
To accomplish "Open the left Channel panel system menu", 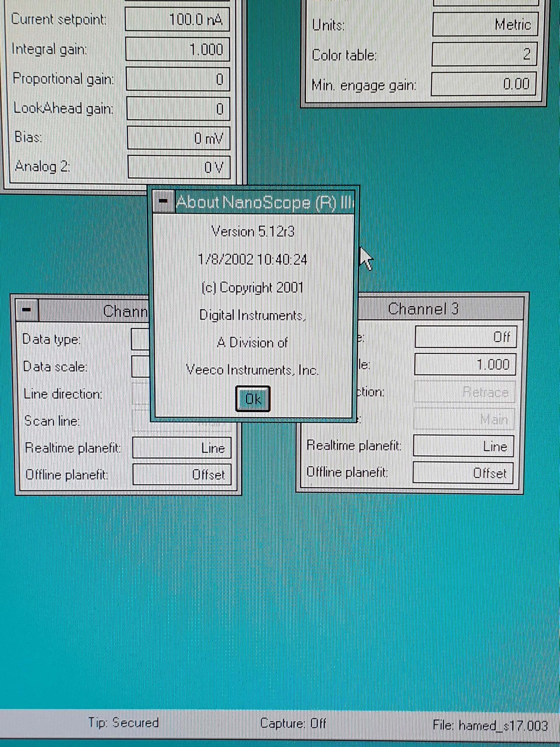I will 27,310.
